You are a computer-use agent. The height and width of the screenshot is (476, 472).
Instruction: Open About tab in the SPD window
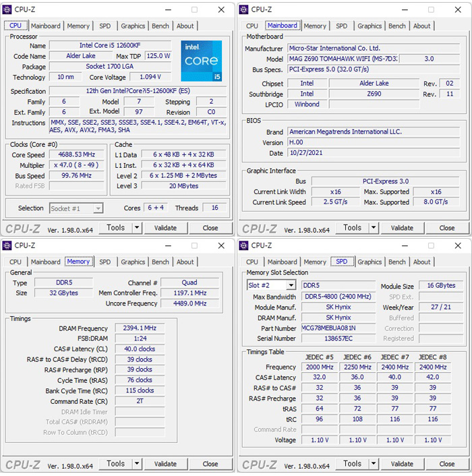click(421, 262)
